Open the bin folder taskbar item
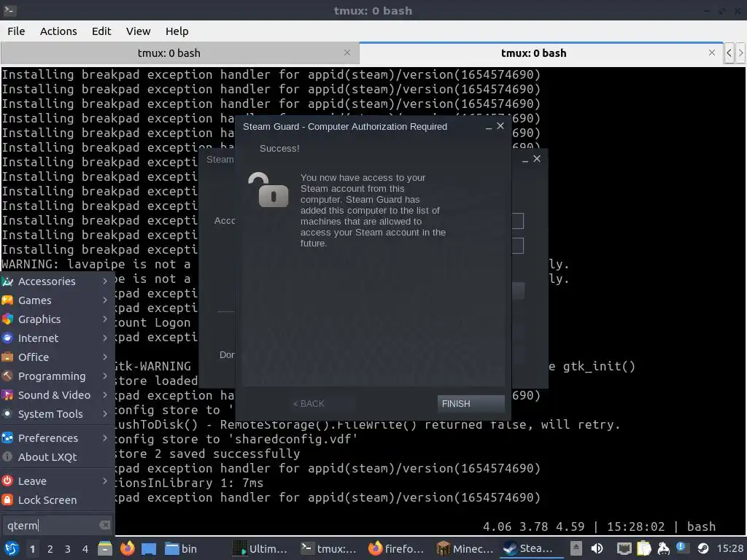The image size is (747, 560). [181, 548]
